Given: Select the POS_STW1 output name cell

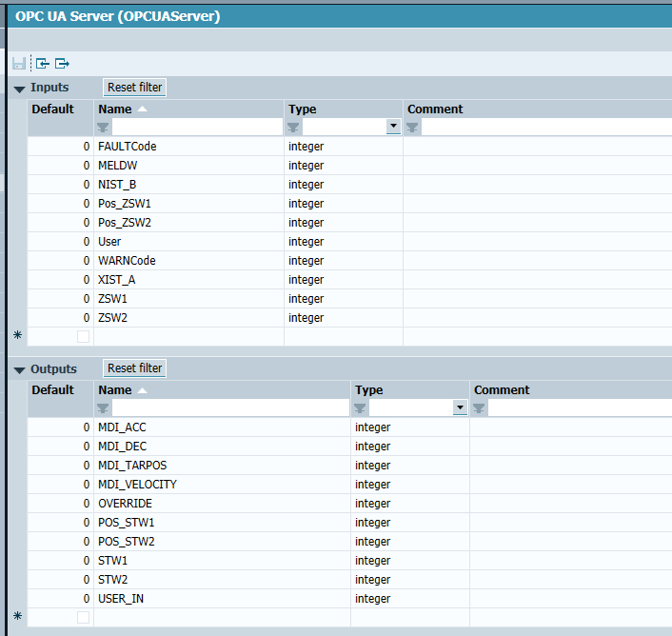Looking at the screenshot, I should click(222, 523).
